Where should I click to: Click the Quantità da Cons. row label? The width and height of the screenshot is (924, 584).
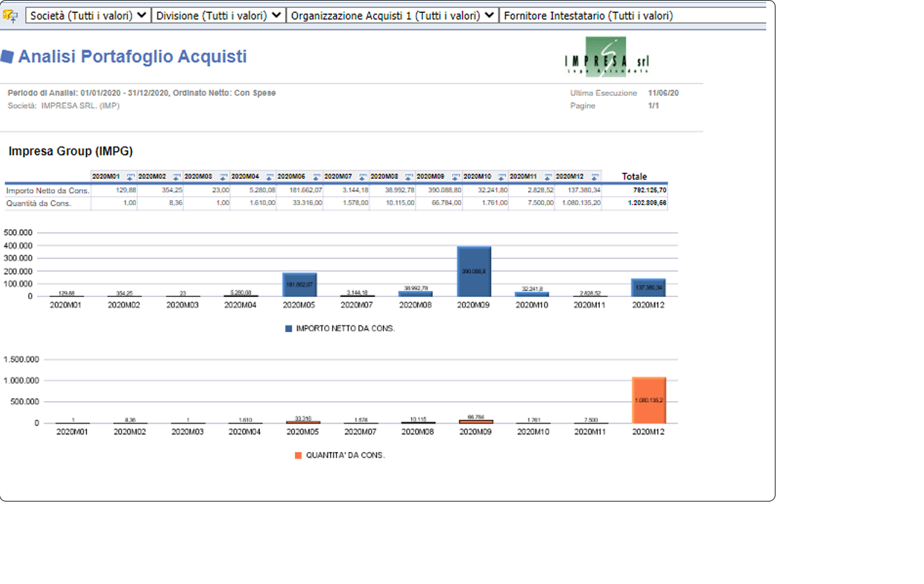(38, 203)
